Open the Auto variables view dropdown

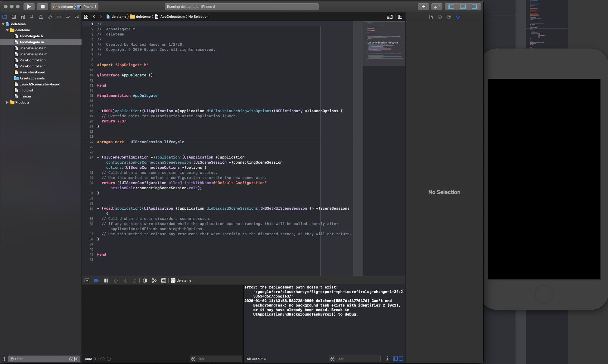pos(90,359)
